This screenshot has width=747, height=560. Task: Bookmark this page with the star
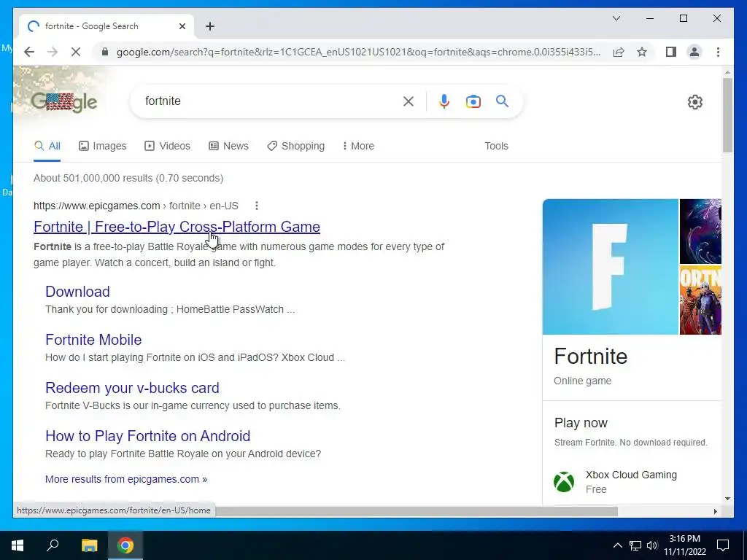point(642,52)
